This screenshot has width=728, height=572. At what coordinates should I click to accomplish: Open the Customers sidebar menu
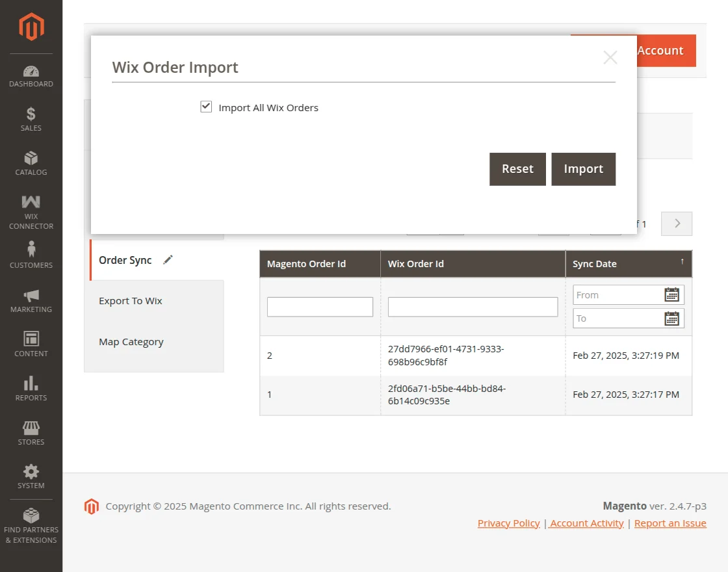point(31,255)
